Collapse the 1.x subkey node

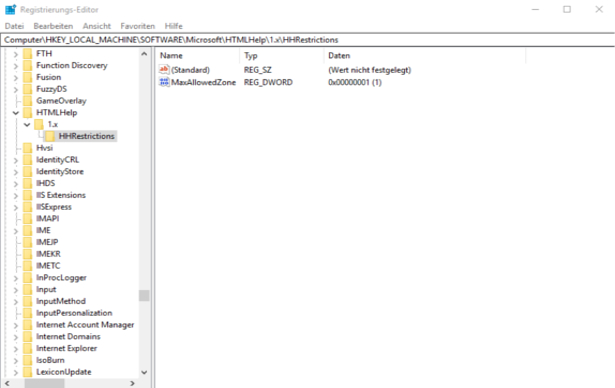(27, 125)
